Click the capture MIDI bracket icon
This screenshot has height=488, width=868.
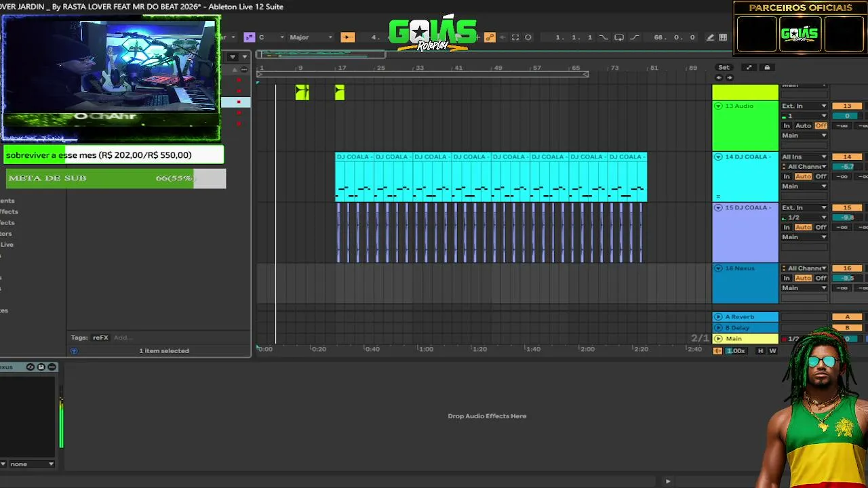[515, 37]
